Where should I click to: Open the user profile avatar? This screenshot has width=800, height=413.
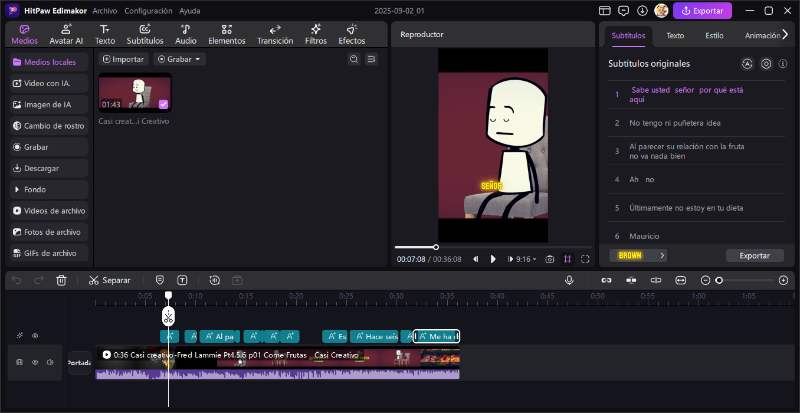point(661,11)
